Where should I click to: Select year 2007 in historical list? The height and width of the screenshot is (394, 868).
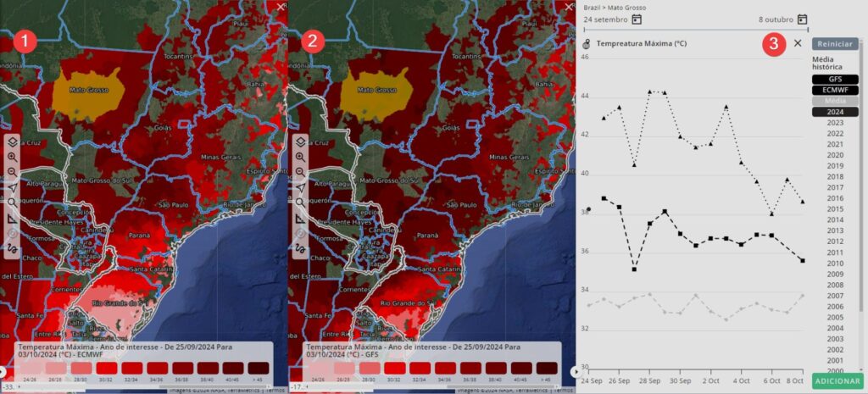click(x=835, y=296)
